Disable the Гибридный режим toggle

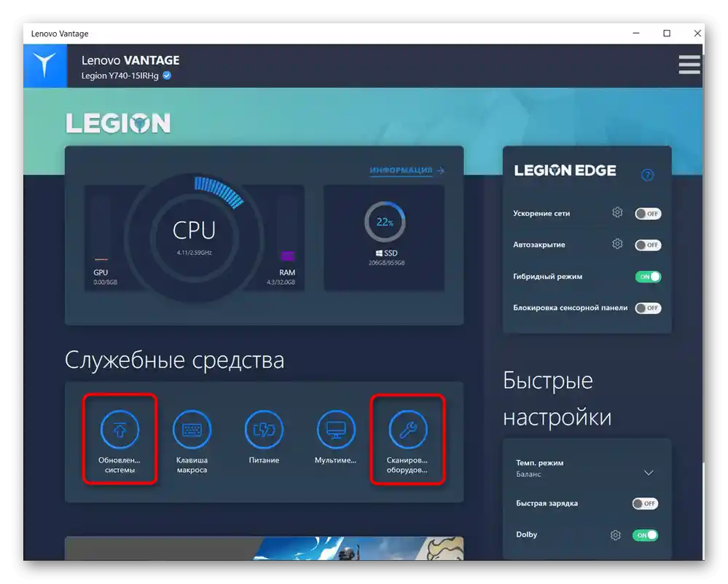click(x=648, y=277)
